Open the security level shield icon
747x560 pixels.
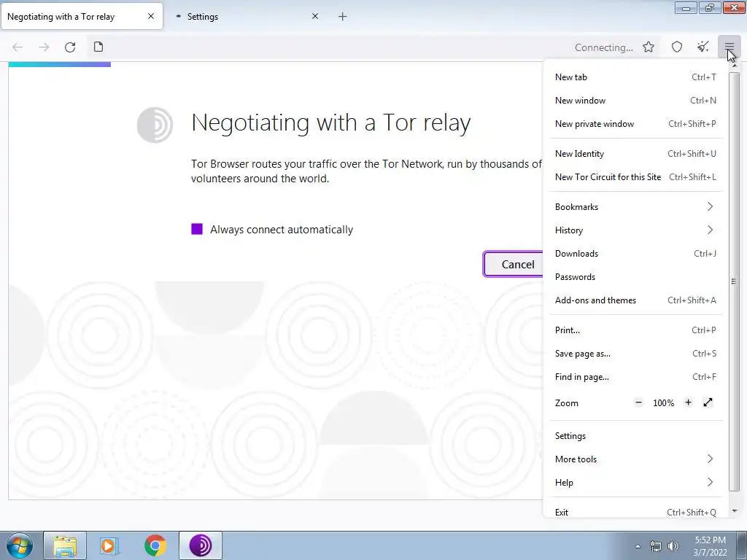[x=677, y=47]
